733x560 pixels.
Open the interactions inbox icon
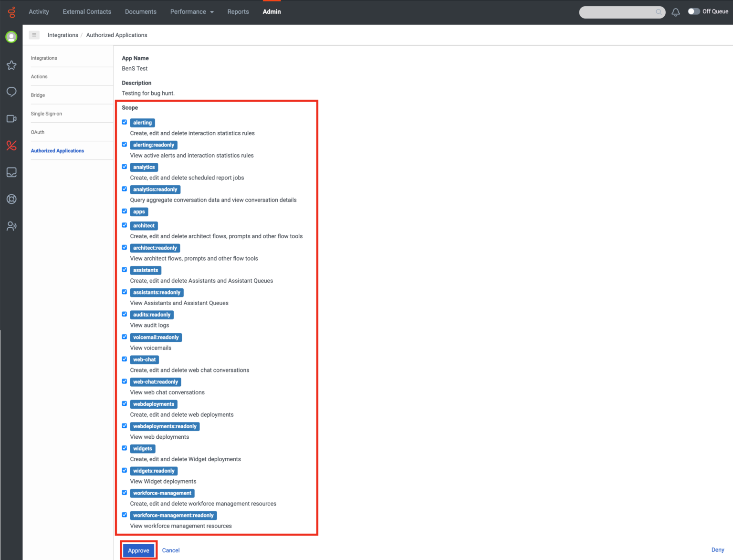(11, 172)
